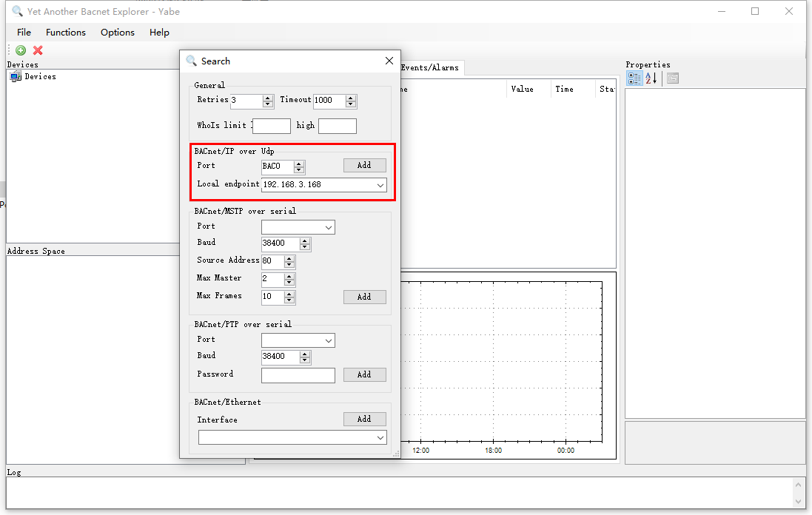This screenshot has width=812, height=515.
Task: Sort properties alphabetically with A-Z icon
Action: (x=651, y=78)
